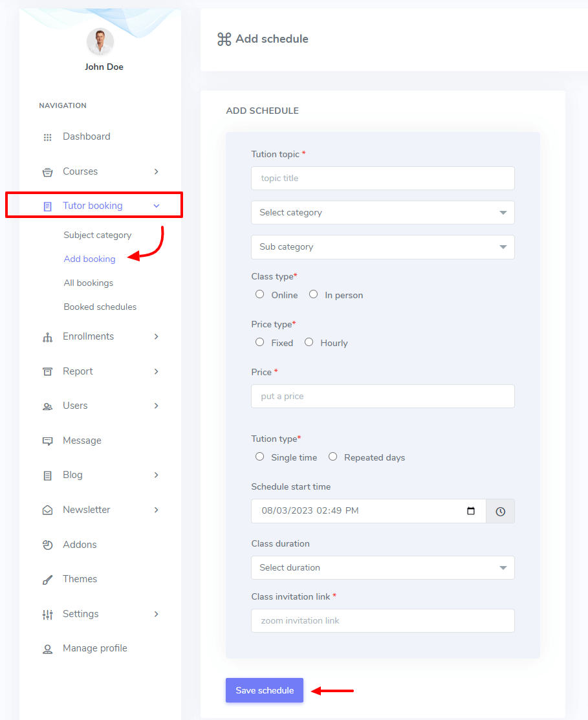Click the Enrollments hierarchy icon
Screen dimensions: 588x720
point(47,337)
